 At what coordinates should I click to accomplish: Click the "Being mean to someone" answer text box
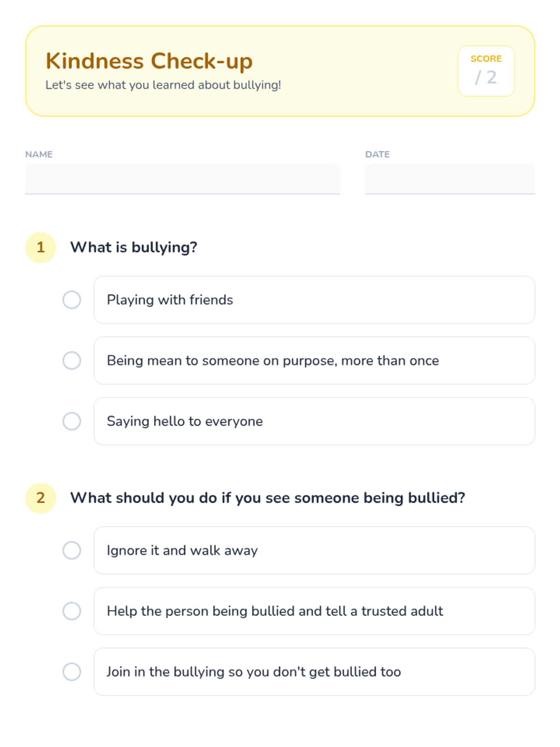tap(314, 360)
